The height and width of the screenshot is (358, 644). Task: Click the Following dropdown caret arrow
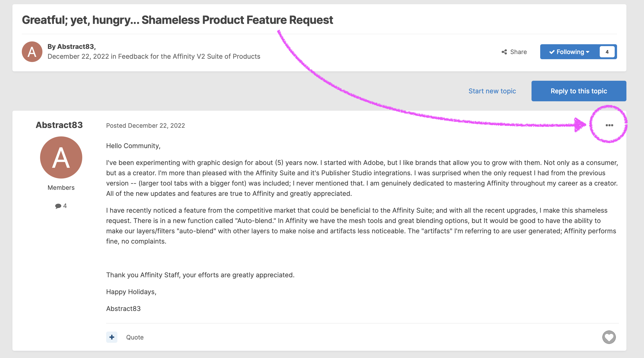coord(588,52)
